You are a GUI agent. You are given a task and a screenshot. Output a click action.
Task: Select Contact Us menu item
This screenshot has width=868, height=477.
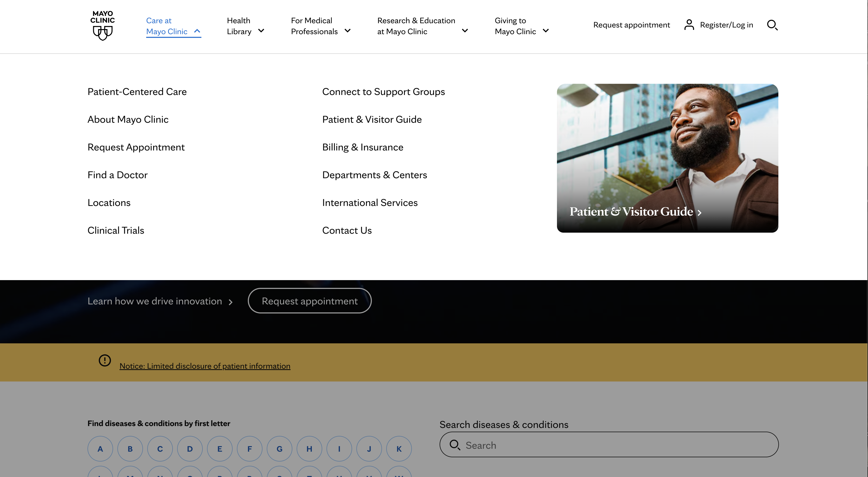347,230
